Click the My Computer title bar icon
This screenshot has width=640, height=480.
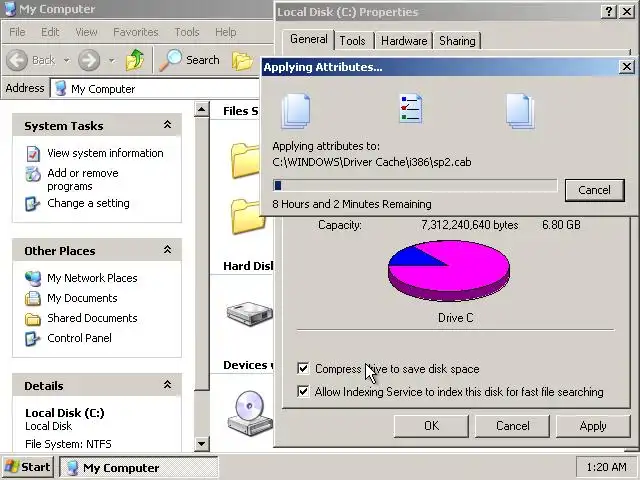[x=10, y=9]
